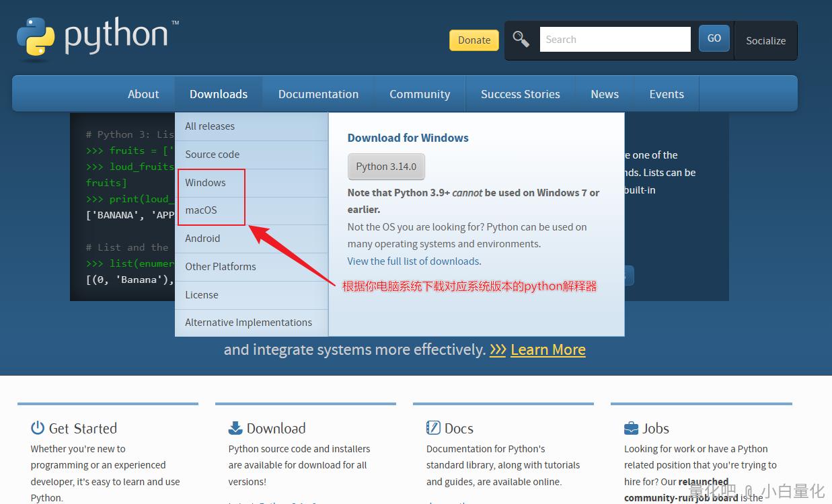Screen dimensions: 832x504
Task: Click the yellow Donate button
Action: 474,40
